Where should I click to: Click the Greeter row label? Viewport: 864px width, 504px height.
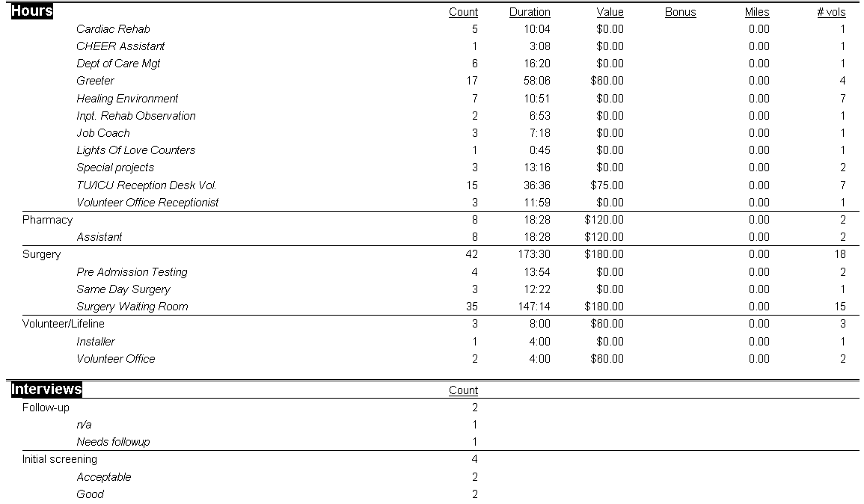point(95,81)
